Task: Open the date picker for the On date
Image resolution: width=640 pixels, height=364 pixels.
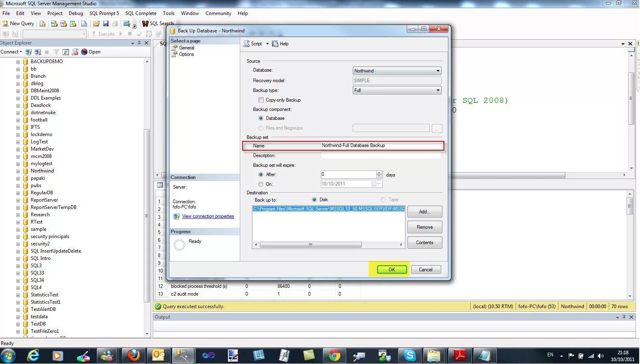Action: coord(377,184)
